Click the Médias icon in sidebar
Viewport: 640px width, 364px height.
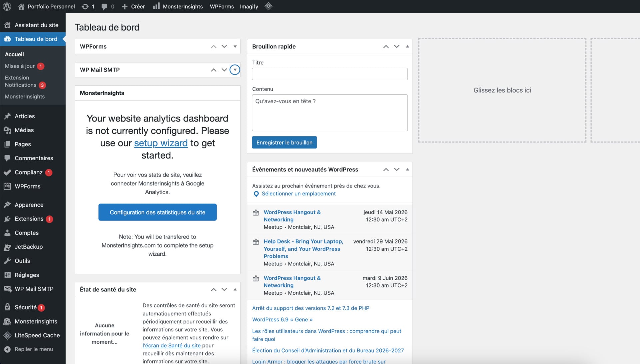point(7,130)
